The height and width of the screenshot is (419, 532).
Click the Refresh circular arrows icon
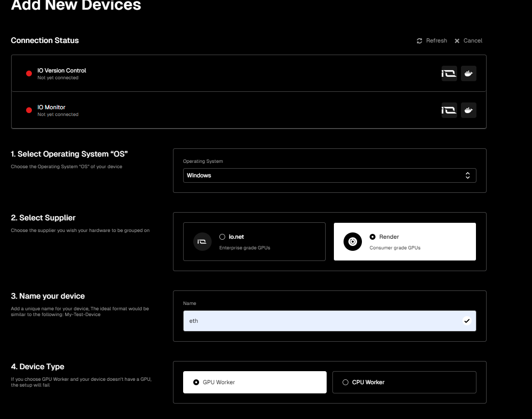(419, 41)
